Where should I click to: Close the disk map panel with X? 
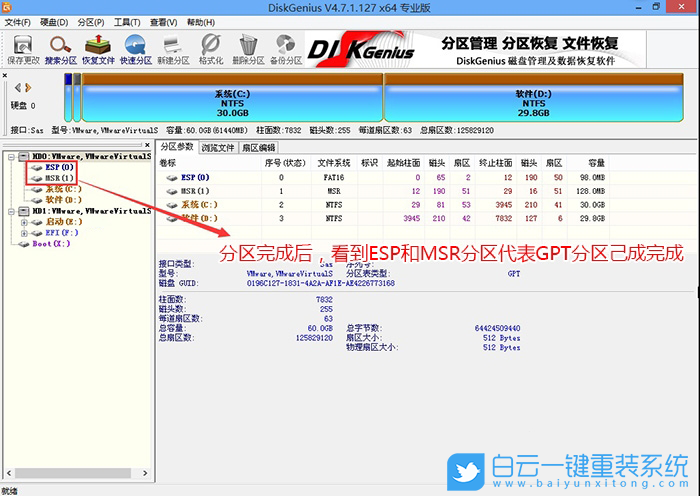click(5, 75)
